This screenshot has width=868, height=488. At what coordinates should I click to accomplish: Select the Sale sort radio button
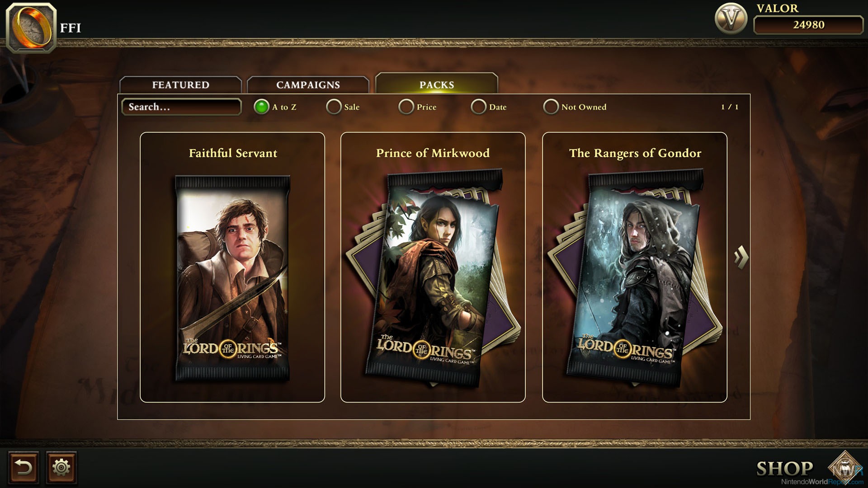click(334, 107)
